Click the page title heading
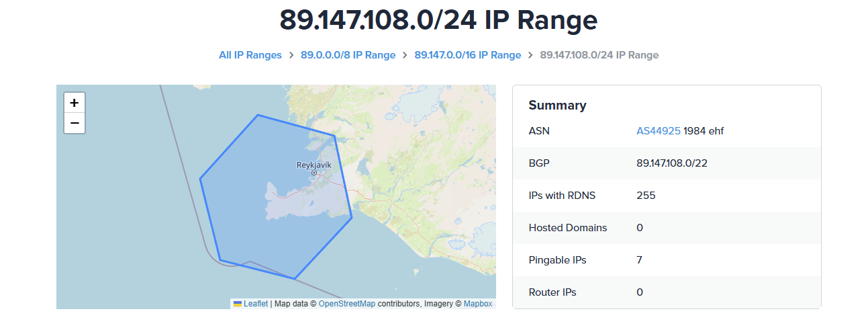Screen dimensions: 868x328 click(x=438, y=20)
